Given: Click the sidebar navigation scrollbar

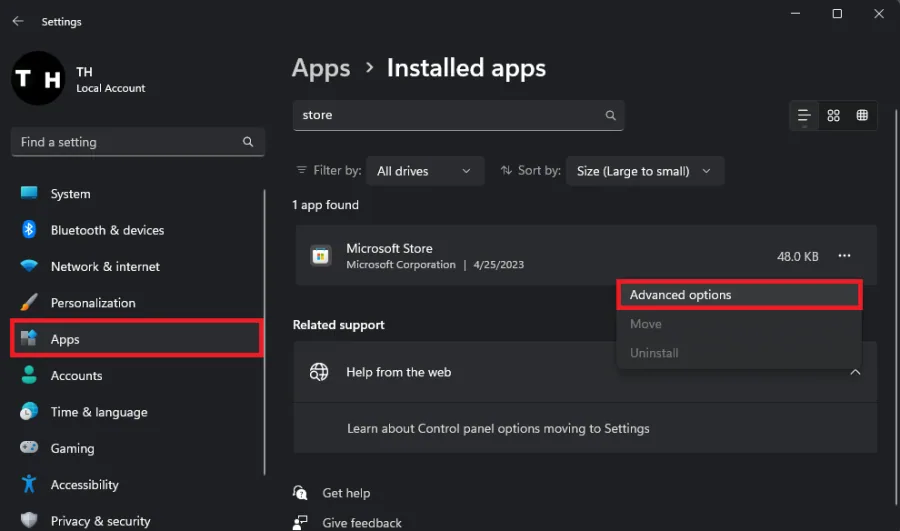Looking at the screenshot, I should click(x=265, y=332).
